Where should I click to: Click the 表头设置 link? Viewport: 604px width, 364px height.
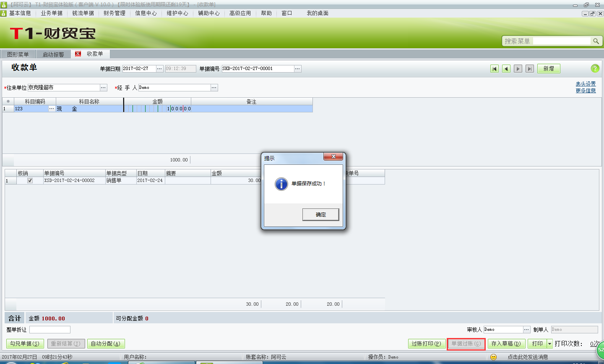pyautogui.click(x=586, y=84)
